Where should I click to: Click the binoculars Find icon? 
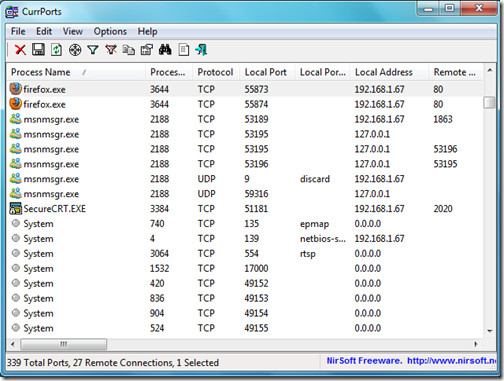pyautogui.click(x=165, y=50)
